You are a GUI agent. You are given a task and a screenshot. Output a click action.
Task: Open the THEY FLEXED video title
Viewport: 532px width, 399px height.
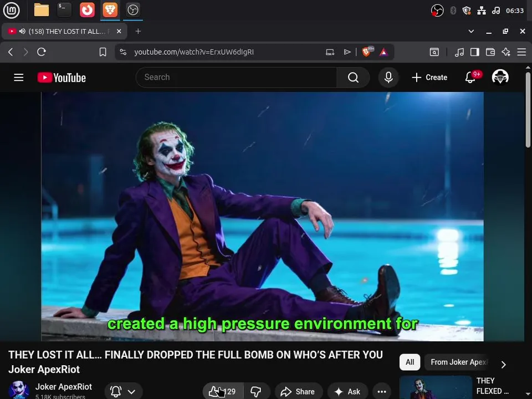492,386
